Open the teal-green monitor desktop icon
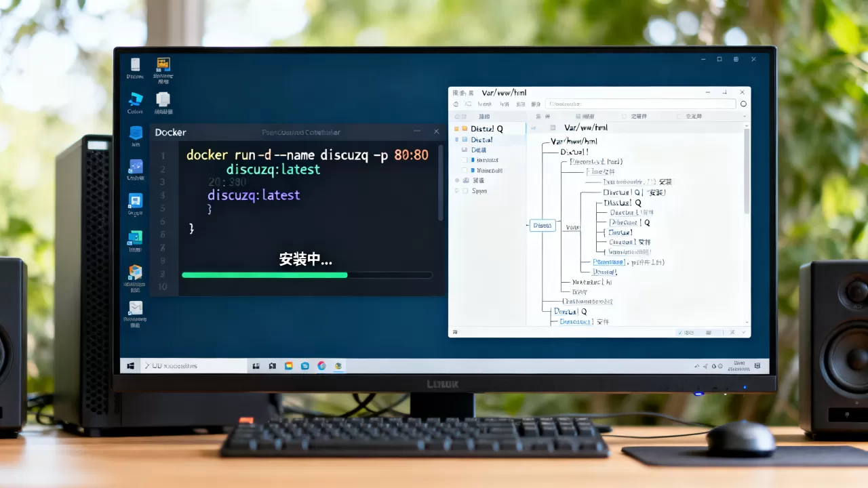This screenshot has height=488, width=868. [x=135, y=237]
